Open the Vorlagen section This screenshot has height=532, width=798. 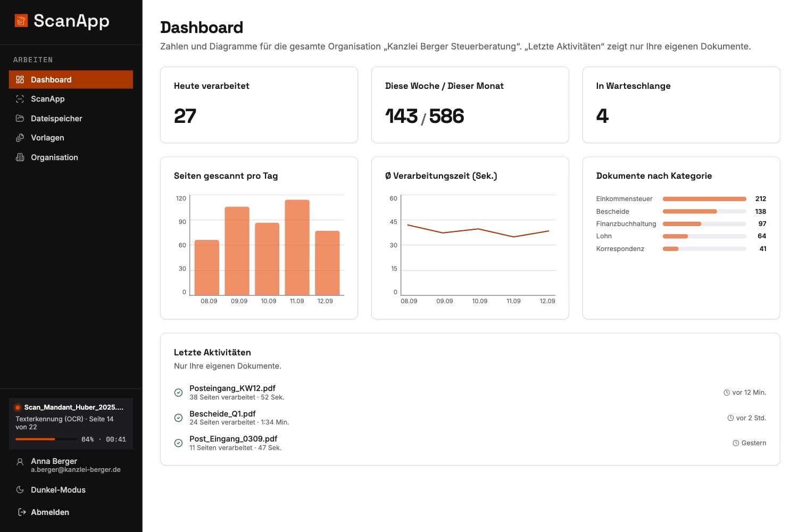pos(71,138)
